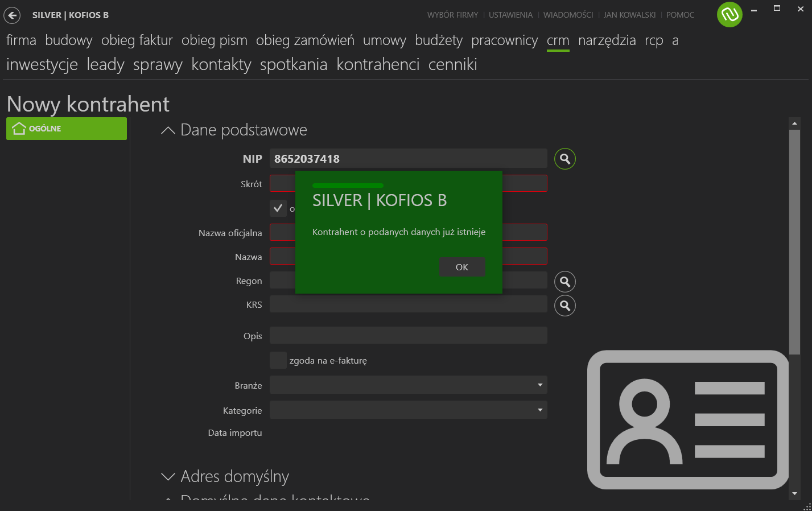The image size is (812, 511).
Task: Maximize the application window
Action: pos(777,9)
